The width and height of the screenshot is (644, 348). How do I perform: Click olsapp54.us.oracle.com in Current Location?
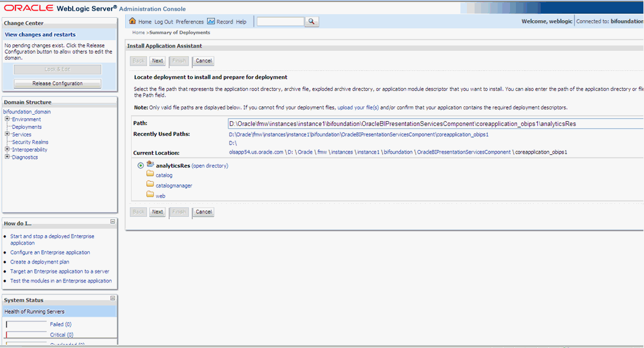pyautogui.click(x=256, y=152)
